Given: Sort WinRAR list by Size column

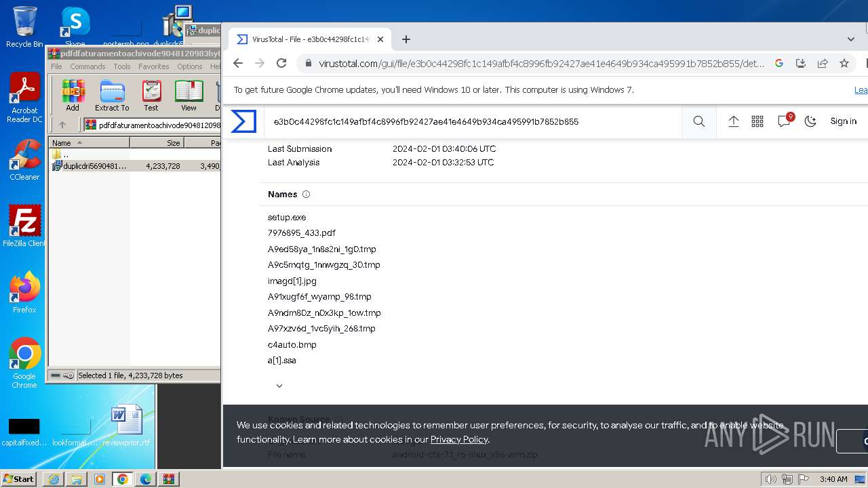Looking at the screenshot, I should click(x=157, y=143).
